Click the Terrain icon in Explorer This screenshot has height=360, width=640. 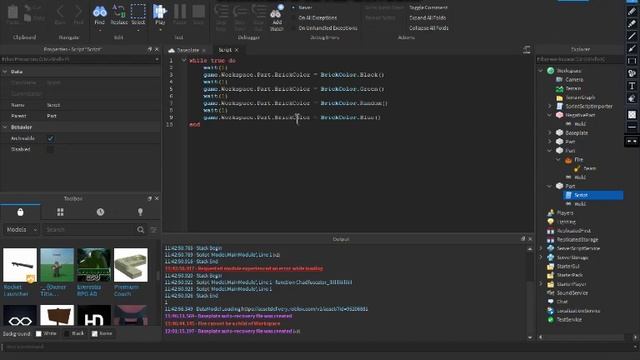point(560,89)
